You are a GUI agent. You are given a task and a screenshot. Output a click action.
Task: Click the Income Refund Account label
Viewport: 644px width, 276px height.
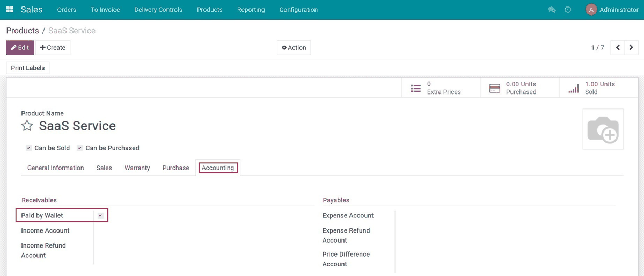43,250
